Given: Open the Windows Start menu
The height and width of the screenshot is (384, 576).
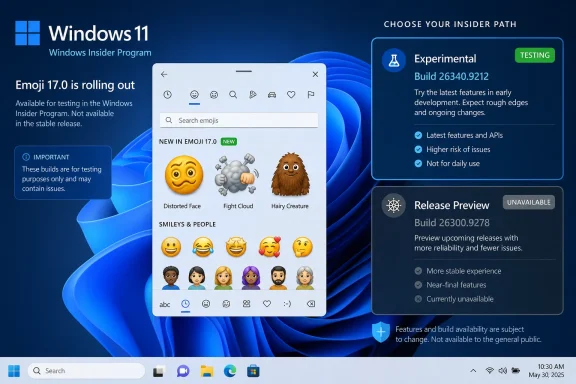Looking at the screenshot, I should coord(14,371).
